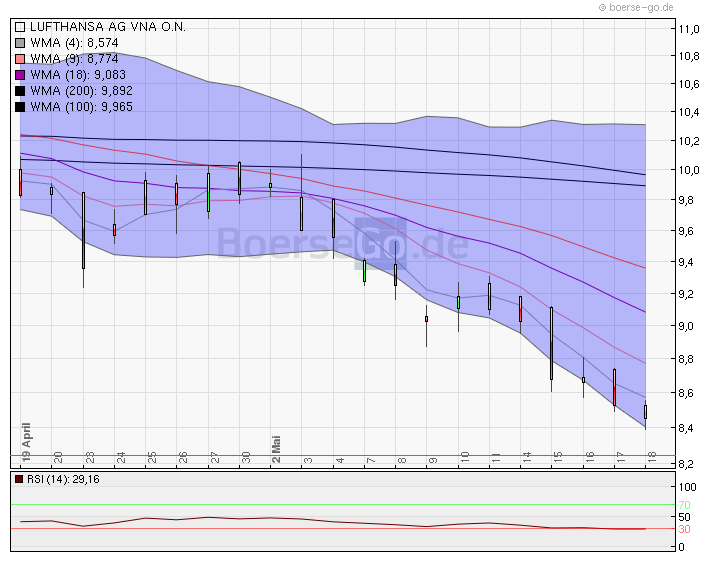This screenshot has width=720, height=561.
Task: Click the dark red RSI (14) swatch
Action: (19, 479)
